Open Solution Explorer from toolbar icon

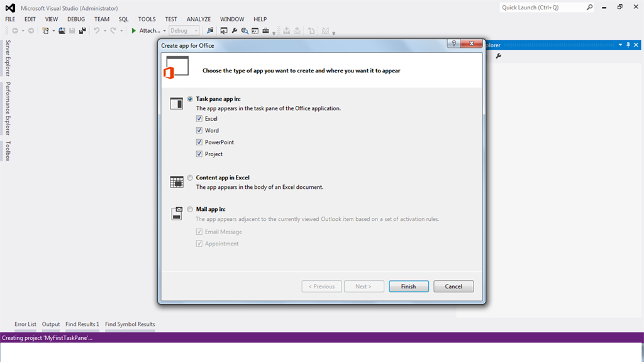point(224,31)
